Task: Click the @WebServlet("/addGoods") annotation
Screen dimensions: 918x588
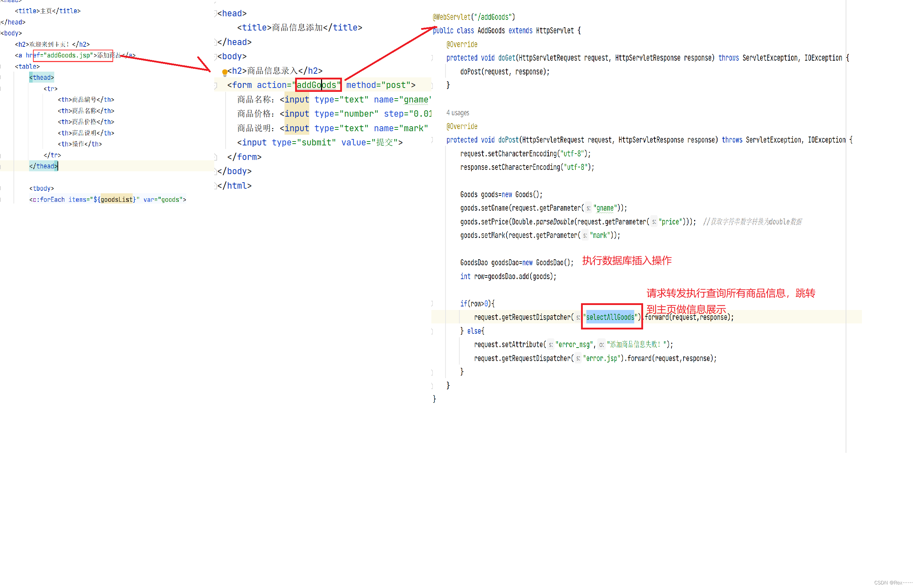Action: click(x=474, y=17)
